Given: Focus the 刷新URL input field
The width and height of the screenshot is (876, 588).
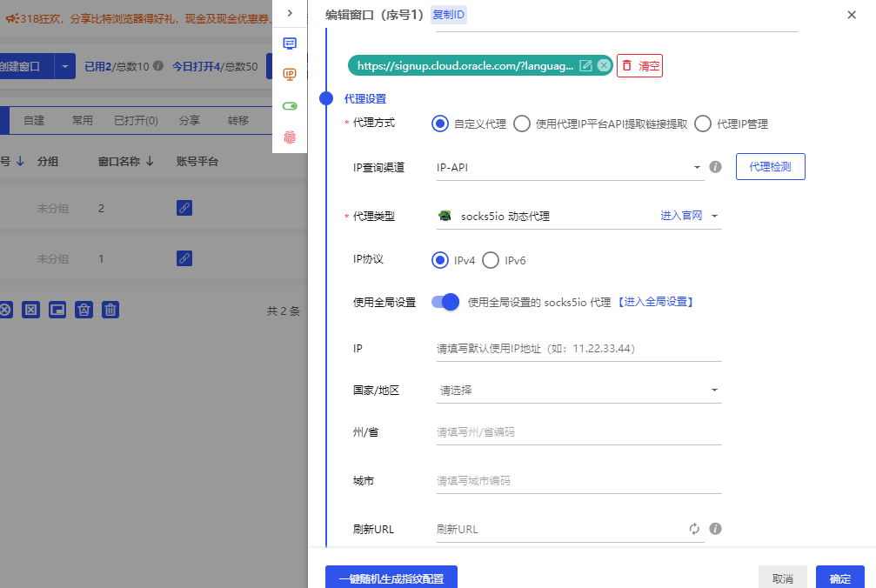Looking at the screenshot, I should (x=561, y=530).
